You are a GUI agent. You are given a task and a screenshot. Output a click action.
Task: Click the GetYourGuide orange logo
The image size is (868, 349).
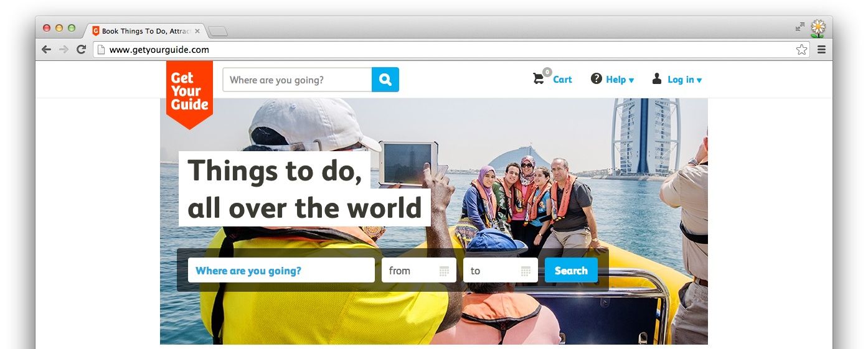click(189, 95)
